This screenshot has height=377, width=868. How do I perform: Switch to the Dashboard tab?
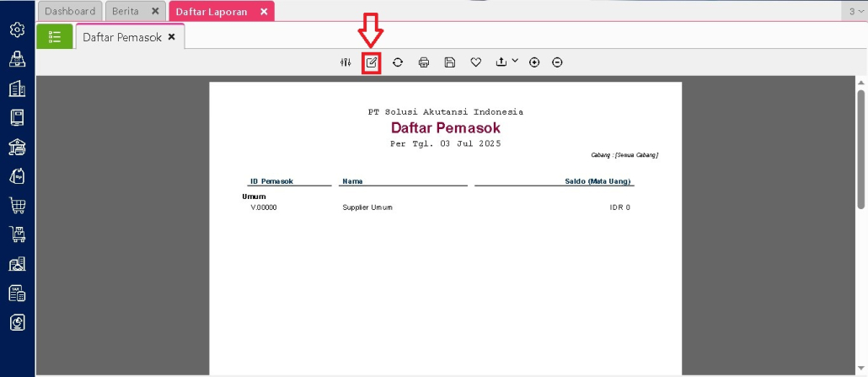[70, 12]
